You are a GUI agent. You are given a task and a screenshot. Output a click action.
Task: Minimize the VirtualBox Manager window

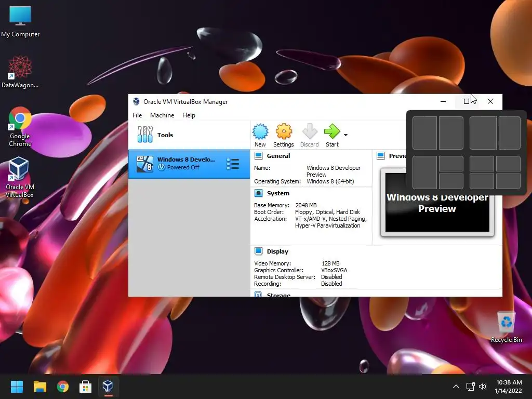pos(443,101)
